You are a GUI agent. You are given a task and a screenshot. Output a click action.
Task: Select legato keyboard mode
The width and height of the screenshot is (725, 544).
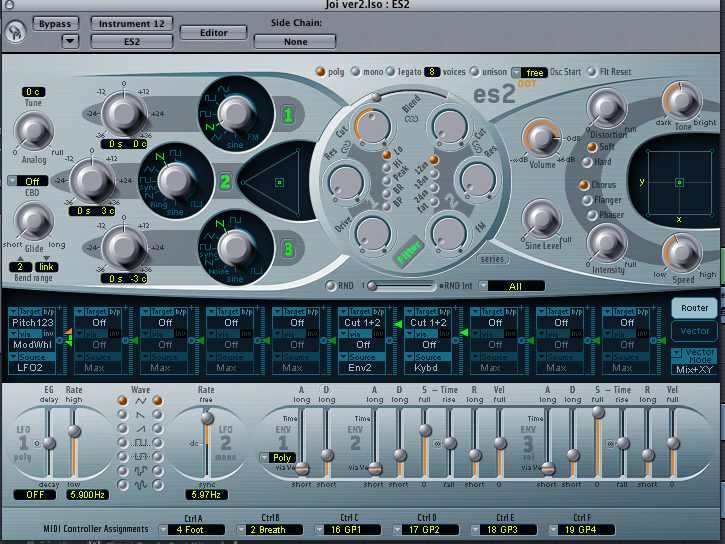coord(391,72)
